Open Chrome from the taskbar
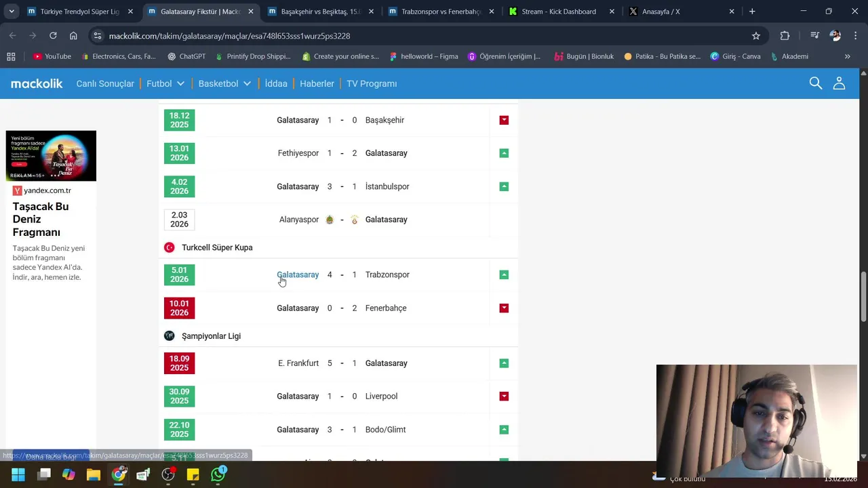 [119, 474]
